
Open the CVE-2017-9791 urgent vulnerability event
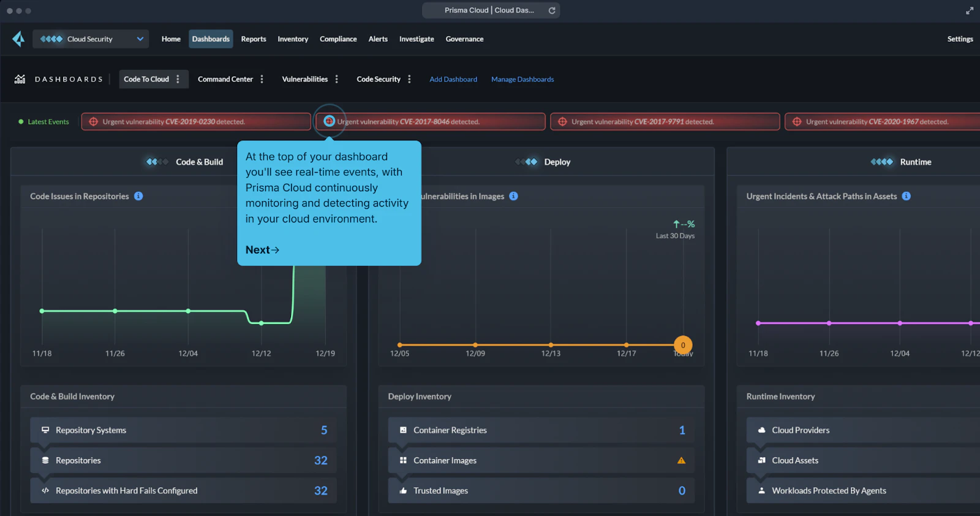(x=665, y=121)
